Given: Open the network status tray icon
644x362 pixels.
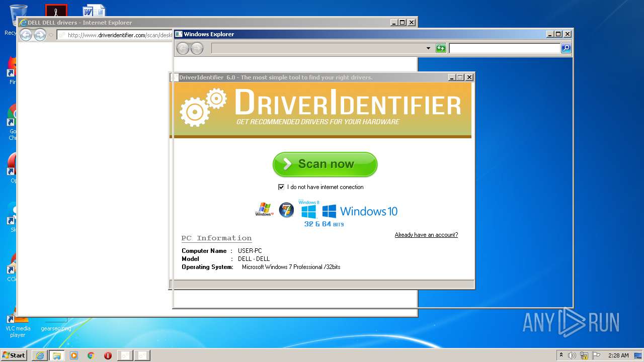Looking at the screenshot, I should [584, 355].
